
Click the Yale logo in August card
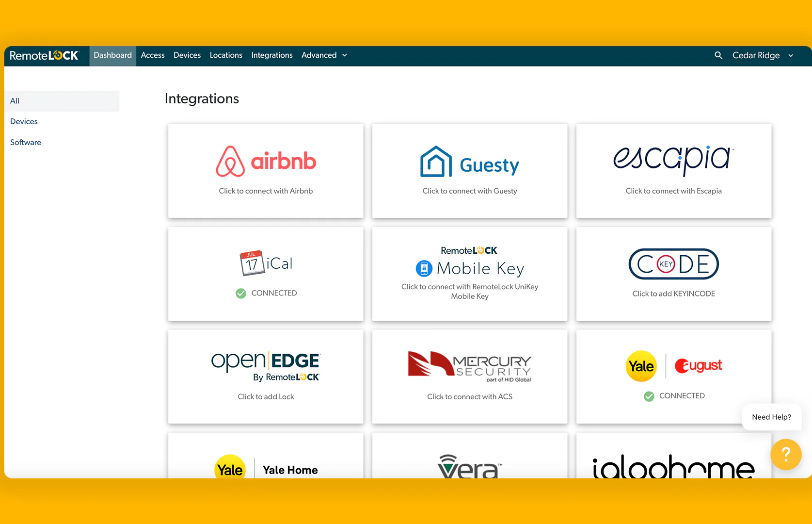pyautogui.click(x=641, y=366)
